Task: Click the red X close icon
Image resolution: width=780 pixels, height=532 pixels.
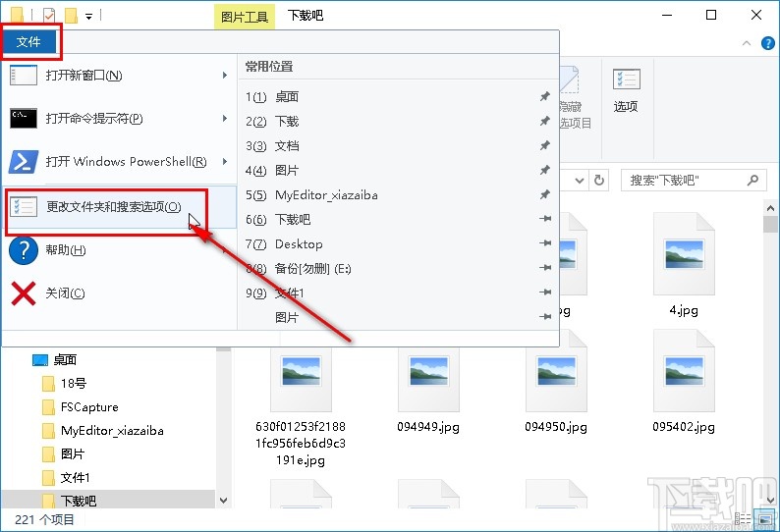Action: point(24,293)
